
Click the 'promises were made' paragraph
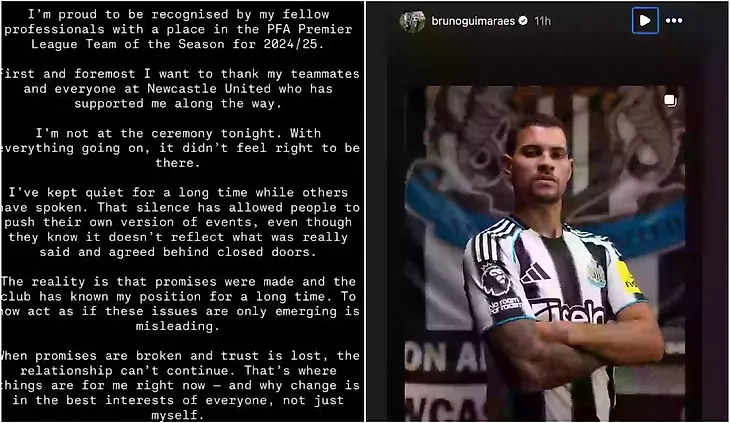(x=179, y=304)
